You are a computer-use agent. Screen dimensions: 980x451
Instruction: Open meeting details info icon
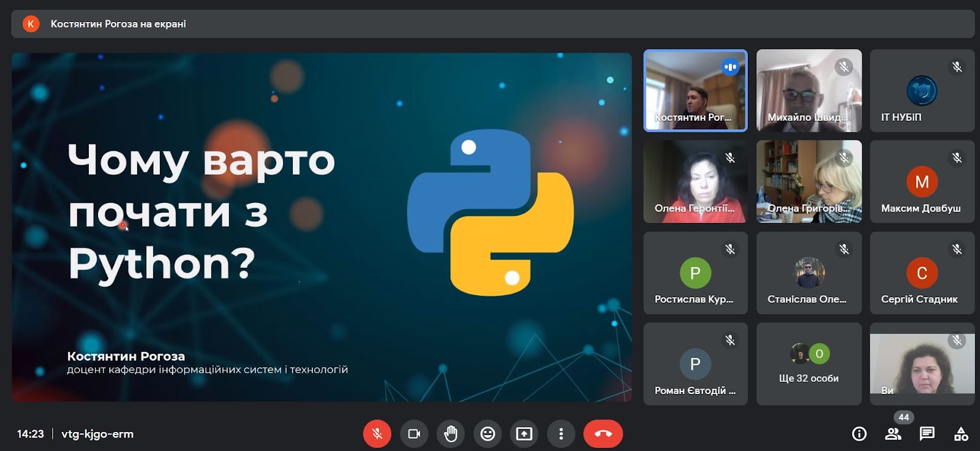pyautogui.click(x=859, y=434)
